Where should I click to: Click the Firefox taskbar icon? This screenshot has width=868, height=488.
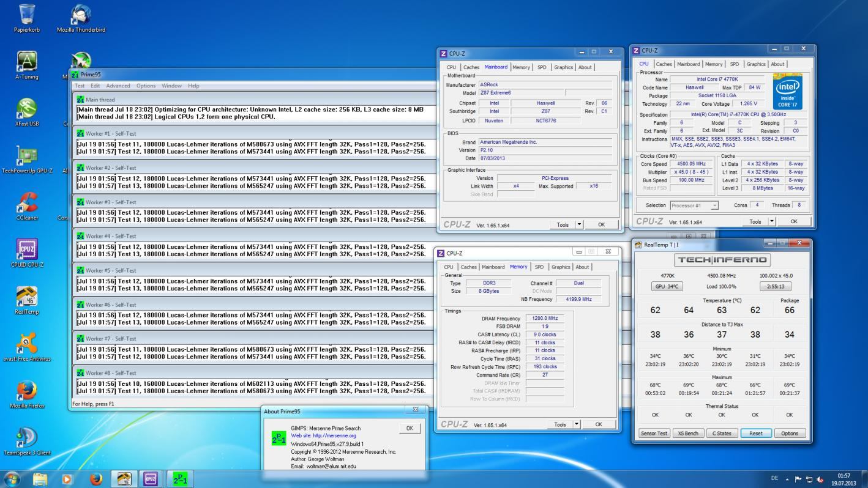point(95,479)
